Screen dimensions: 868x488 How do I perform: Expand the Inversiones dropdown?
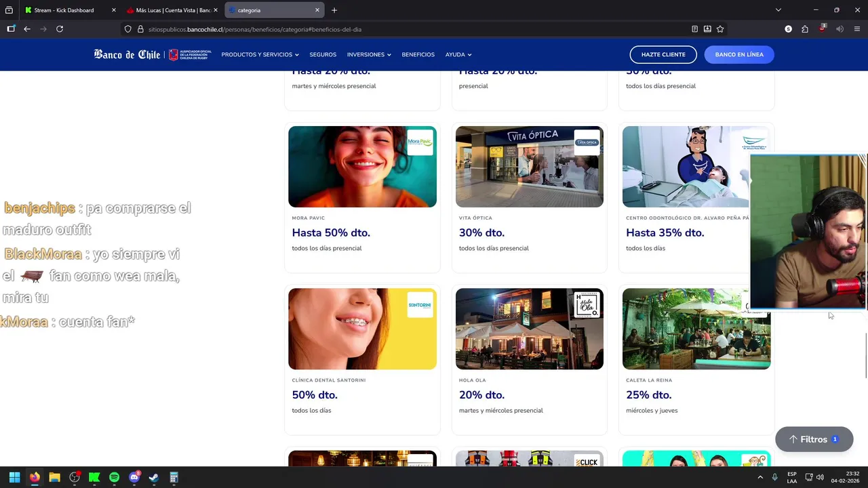[x=369, y=54]
